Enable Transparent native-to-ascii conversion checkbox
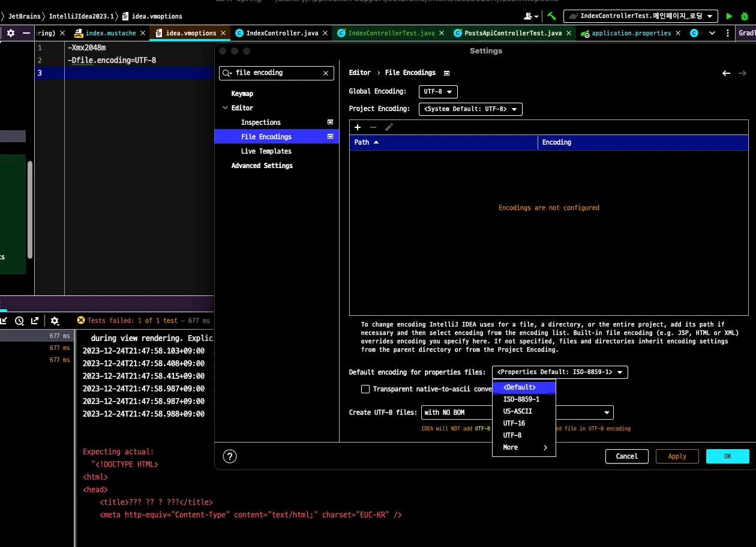The height and width of the screenshot is (547, 756). [365, 389]
